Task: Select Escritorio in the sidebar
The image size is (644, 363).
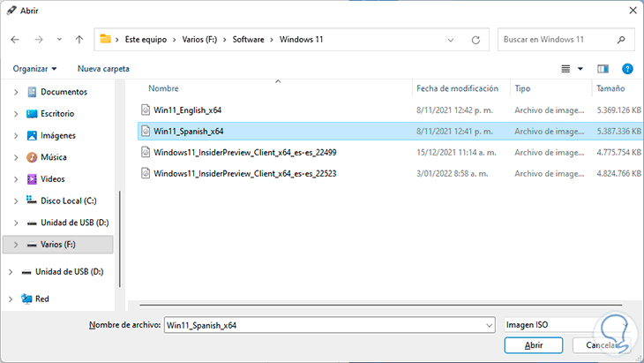Action: pos(57,113)
